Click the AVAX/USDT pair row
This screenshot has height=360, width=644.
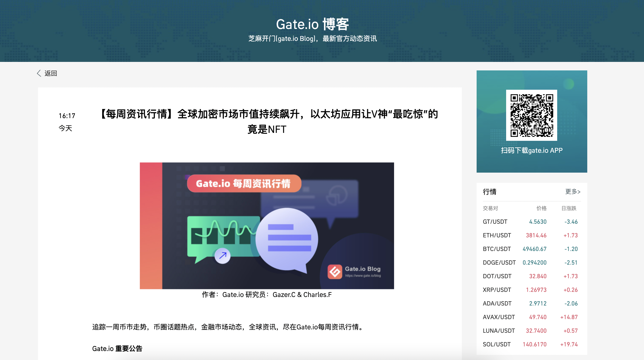tap(499, 317)
